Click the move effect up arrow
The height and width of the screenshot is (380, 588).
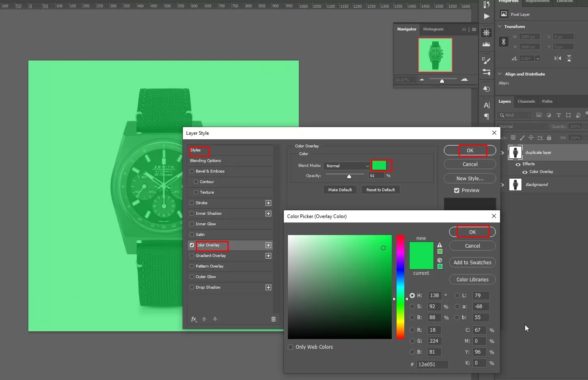204,319
